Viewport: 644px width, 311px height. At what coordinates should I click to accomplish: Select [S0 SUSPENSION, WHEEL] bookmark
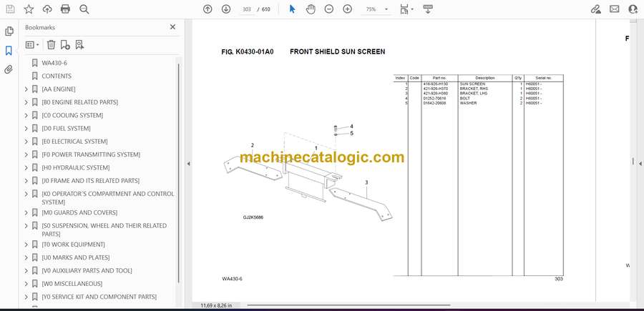coord(104,229)
